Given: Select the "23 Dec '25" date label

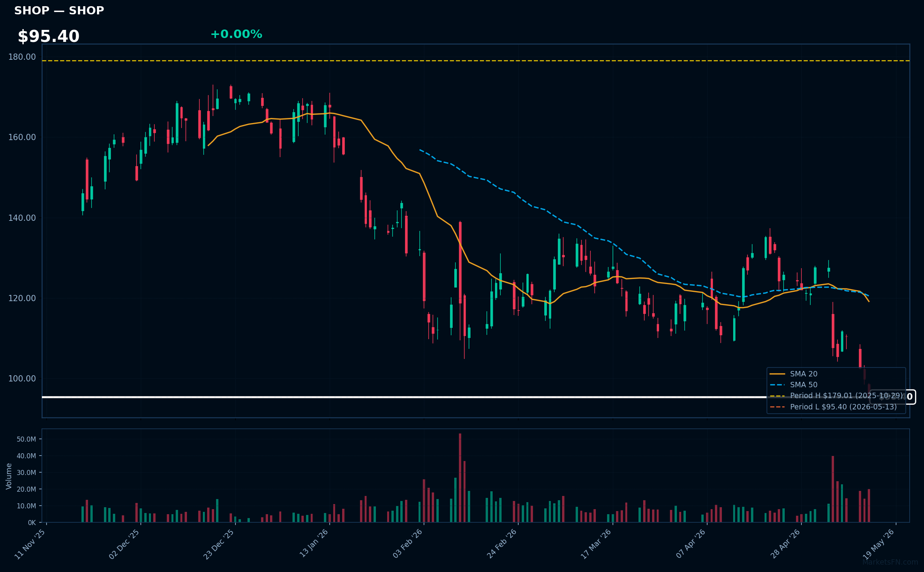Looking at the screenshot, I should pos(219,544).
